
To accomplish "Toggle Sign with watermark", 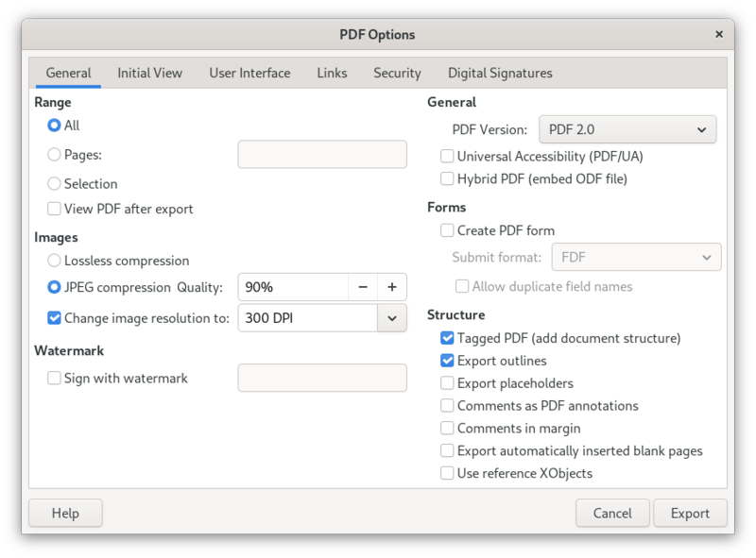I will click(x=54, y=378).
